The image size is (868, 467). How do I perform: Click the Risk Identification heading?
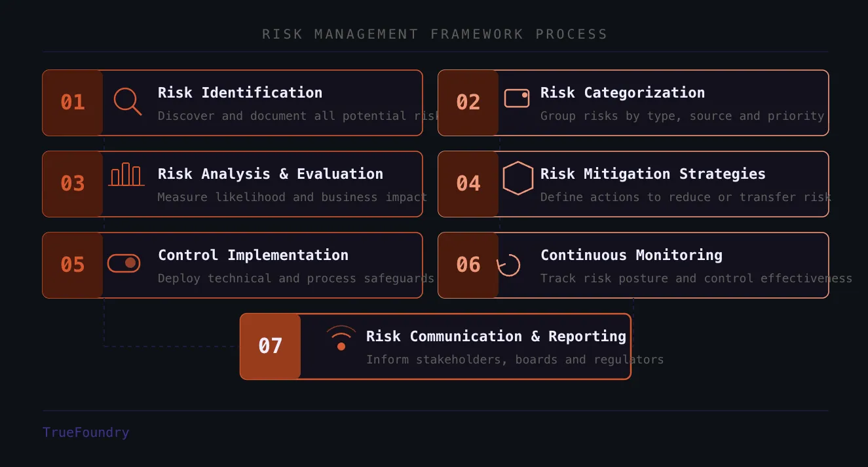click(240, 93)
